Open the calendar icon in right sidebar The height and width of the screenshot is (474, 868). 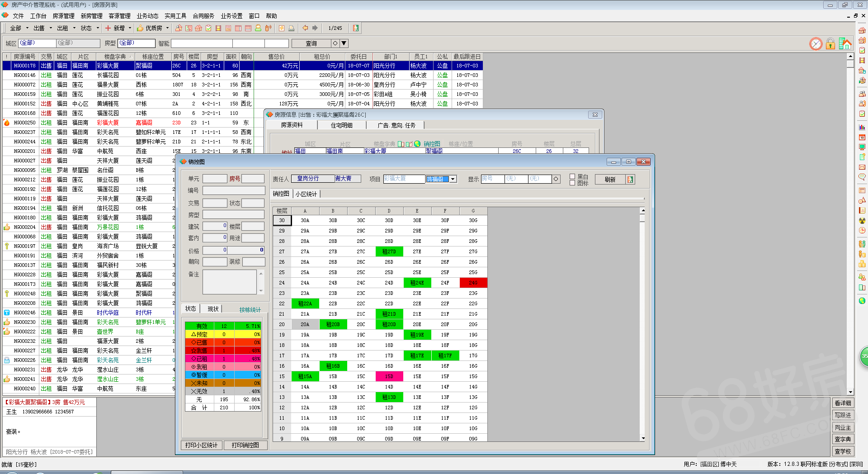tap(862, 137)
